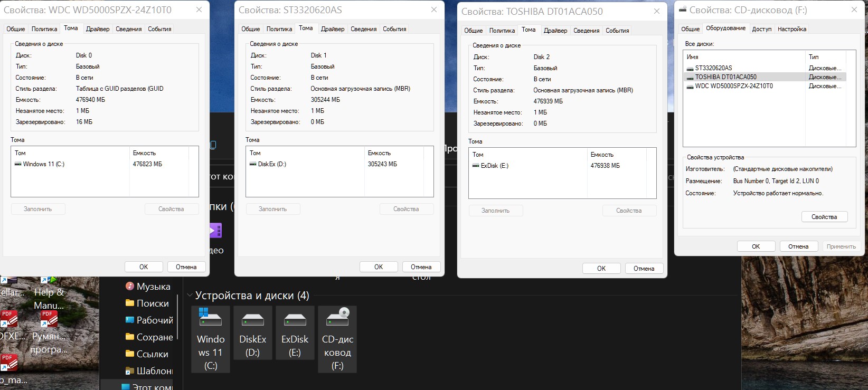Click the Свойства button in CD drive properties
The image size is (868, 390).
coord(824,217)
